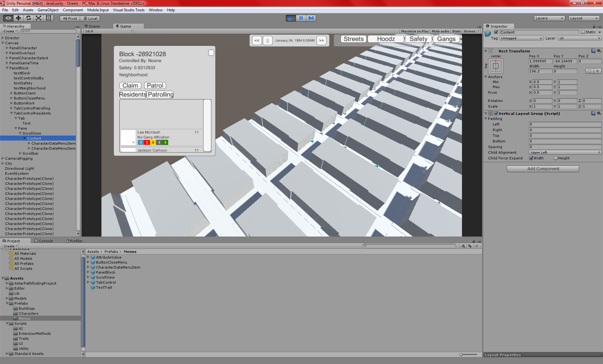Toggle raw edit mode R button
This screenshot has width=603, height=364.
(x=597, y=71)
